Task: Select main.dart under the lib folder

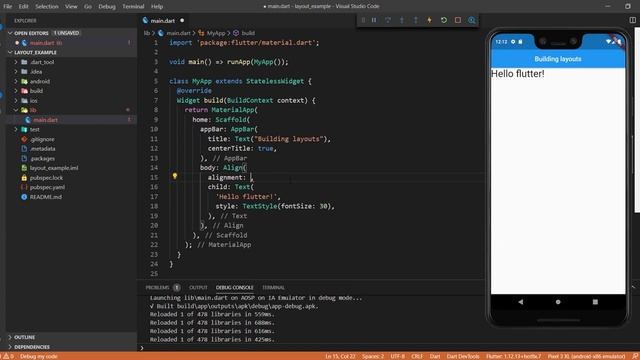Action: [45, 120]
